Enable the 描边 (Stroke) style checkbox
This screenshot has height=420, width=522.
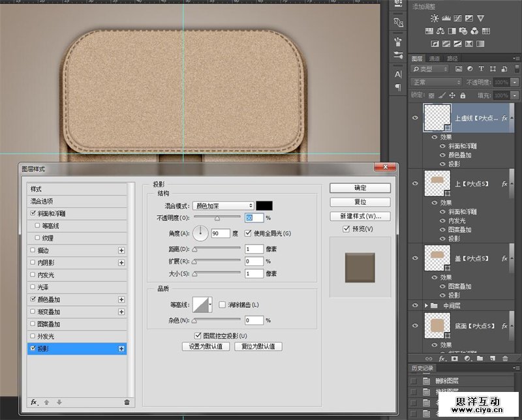pos(33,250)
